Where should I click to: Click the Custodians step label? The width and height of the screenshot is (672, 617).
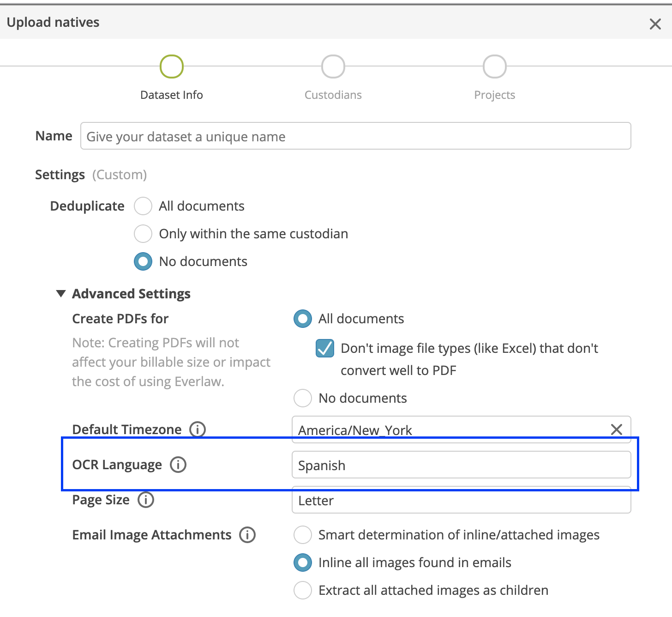pyautogui.click(x=333, y=95)
